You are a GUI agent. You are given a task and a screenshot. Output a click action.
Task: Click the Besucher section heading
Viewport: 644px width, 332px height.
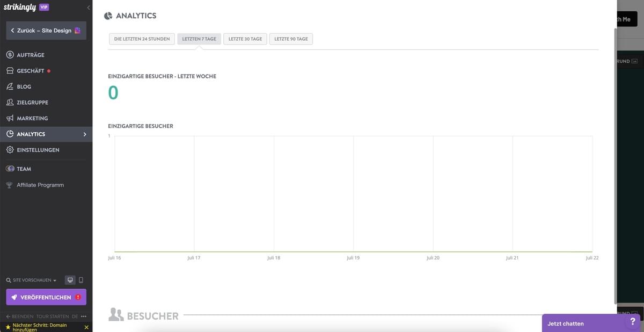(x=152, y=316)
